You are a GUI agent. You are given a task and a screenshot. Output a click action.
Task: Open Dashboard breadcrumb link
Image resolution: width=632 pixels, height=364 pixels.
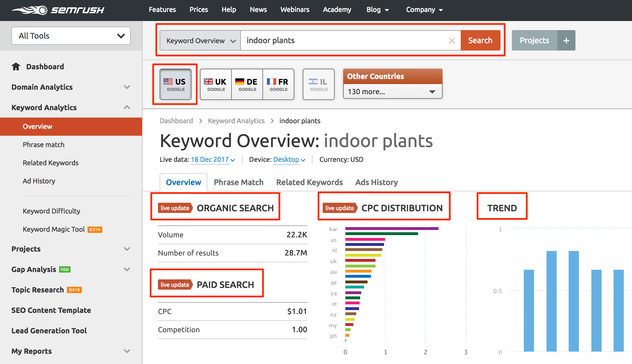point(176,121)
